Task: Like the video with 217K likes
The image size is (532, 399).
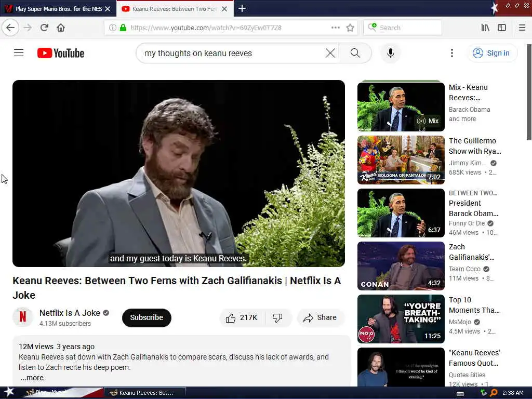Action: click(242, 317)
